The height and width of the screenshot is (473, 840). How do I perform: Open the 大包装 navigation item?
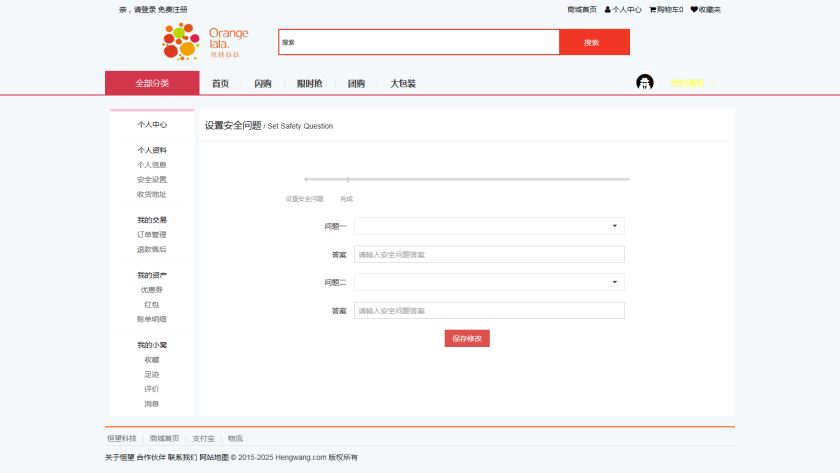coord(403,84)
